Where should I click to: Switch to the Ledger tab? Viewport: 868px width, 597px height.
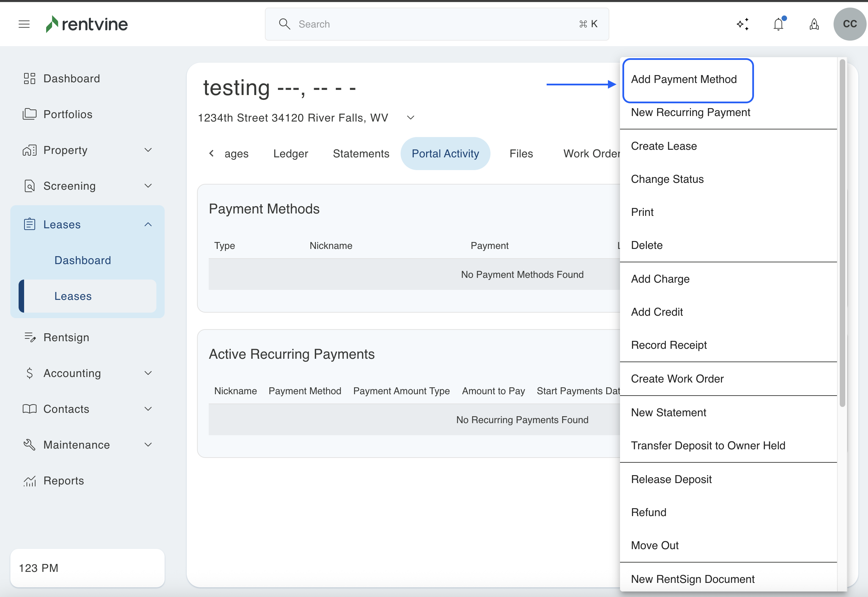290,154
